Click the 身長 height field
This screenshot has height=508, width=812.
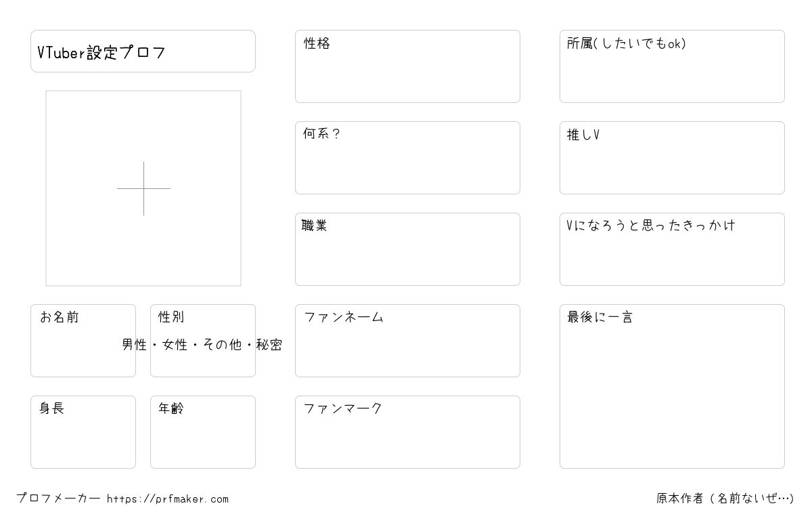[x=83, y=432]
